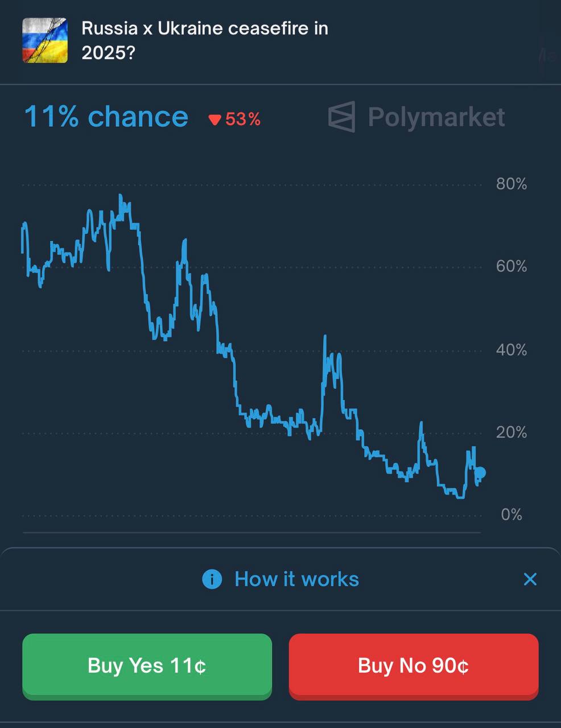Click the 20% axis label
Image resolution: width=561 pixels, height=728 pixels.
click(511, 432)
